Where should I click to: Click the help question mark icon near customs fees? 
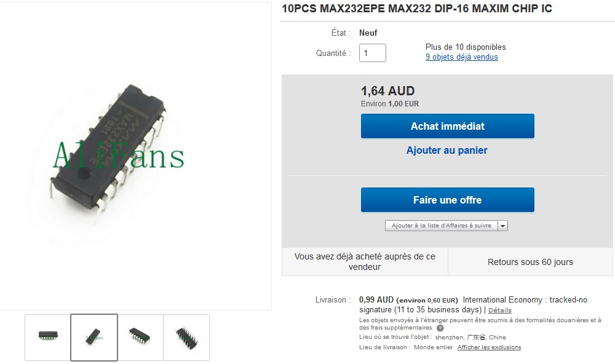[x=440, y=328]
